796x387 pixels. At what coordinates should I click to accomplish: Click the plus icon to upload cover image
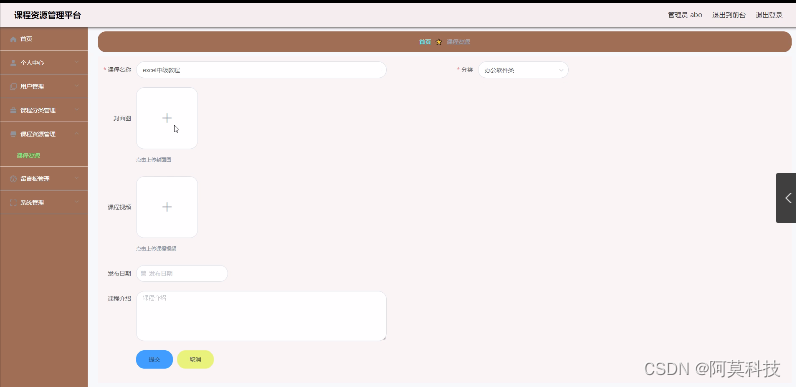[167, 118]
